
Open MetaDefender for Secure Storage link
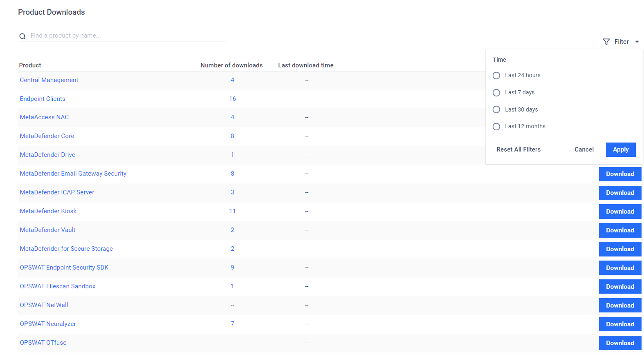[x=66, y=249]
